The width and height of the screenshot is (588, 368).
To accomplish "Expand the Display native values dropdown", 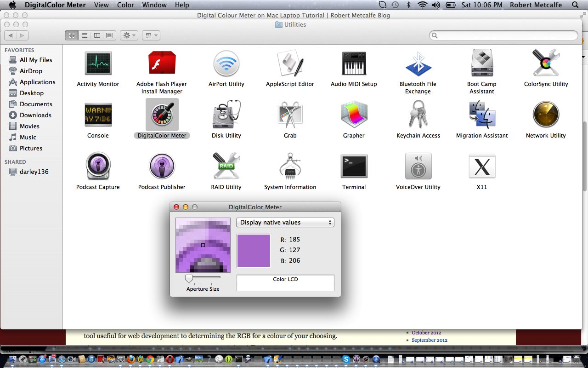I will (285, 222).
